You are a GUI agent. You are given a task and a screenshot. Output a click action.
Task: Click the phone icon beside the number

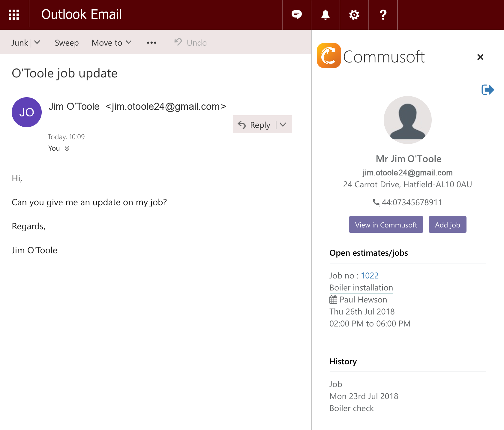[x=376, y=203]
